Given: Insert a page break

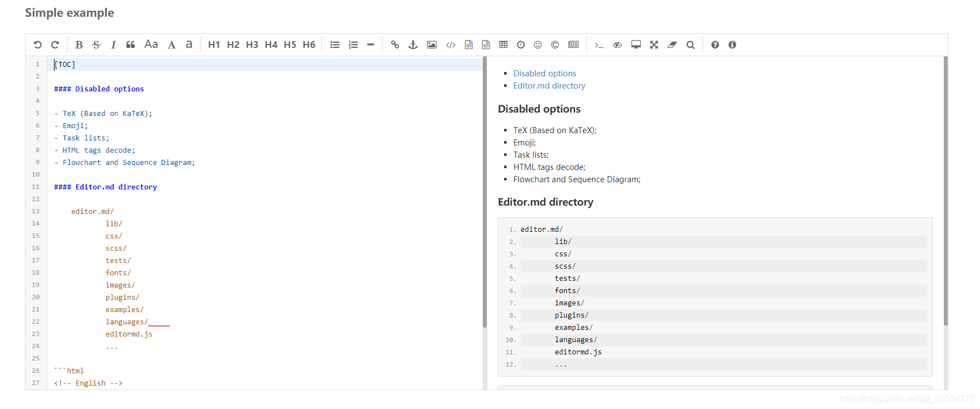Looking at the screenshot, I should (574, 45).
